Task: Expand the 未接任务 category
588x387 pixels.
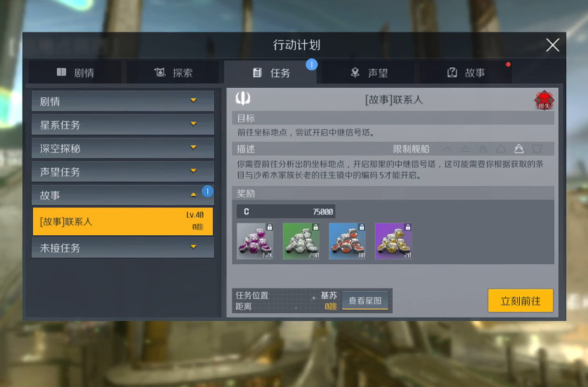Action: (x=123, y=247)
